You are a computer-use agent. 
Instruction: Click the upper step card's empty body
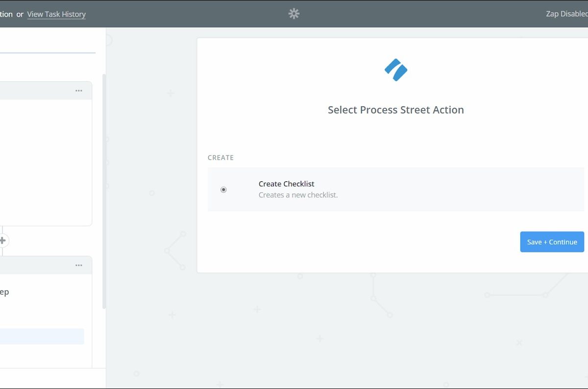point(44,162)
